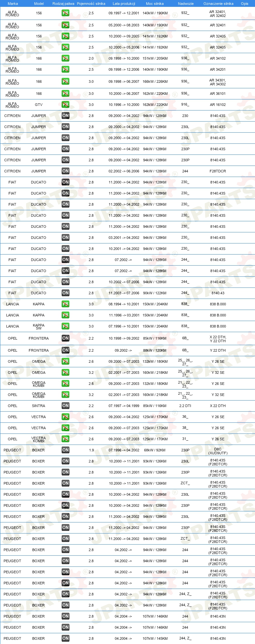255x644 pixels.
Task: Click petrol icon in Opel Omega 2.6 row
Action: pos(66,361)
